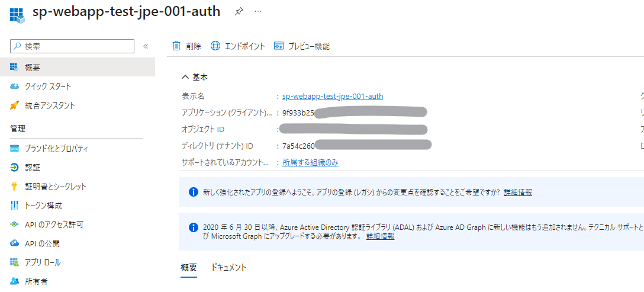Click the magnifier icon in the search box
The image size is (644, 292).
coord(17,46)
